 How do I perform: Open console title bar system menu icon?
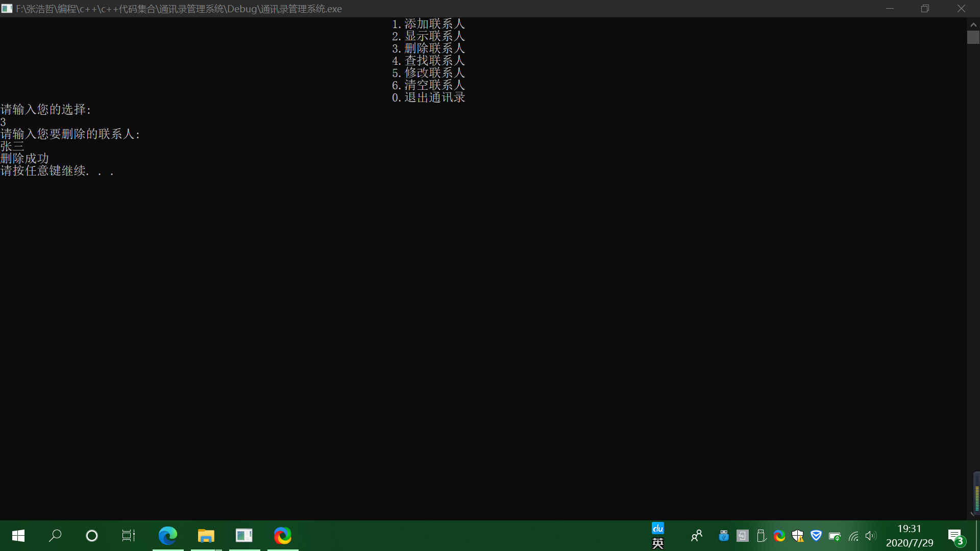(x=7, y=9)
